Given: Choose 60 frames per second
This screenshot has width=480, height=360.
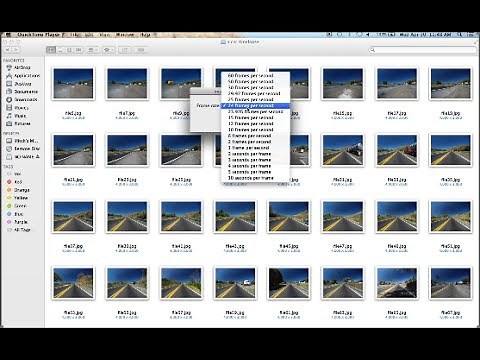Looking at the screenshot, I should [256, 76].
